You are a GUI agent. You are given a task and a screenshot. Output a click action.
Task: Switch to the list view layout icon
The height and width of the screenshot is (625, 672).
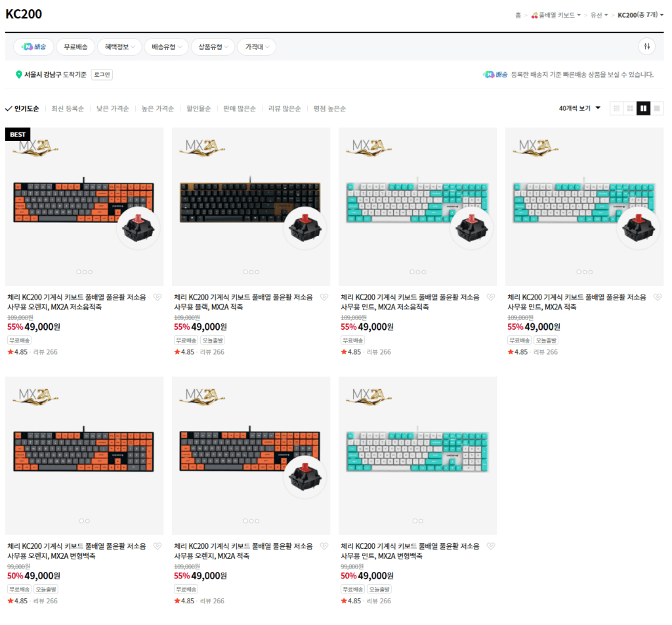616,108
